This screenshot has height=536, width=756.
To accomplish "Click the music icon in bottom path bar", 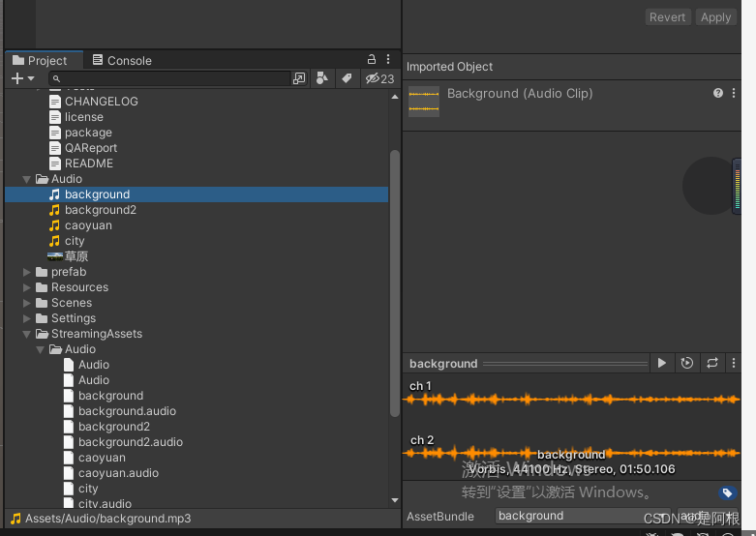I will point(15,519).
